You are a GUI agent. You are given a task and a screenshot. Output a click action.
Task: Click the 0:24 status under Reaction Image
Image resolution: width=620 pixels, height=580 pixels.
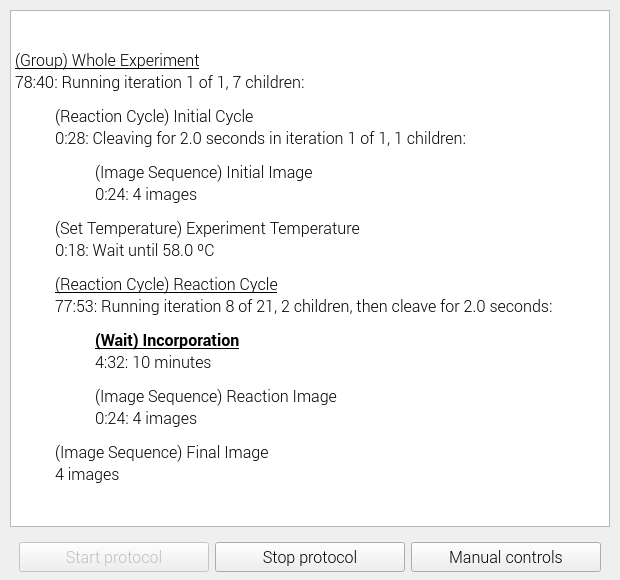[146, 418]
